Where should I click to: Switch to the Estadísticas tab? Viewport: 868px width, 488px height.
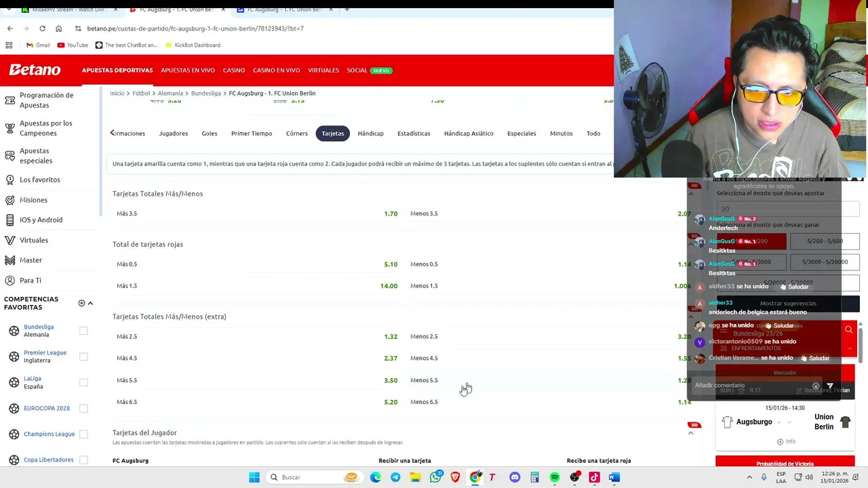click(414, 134)
